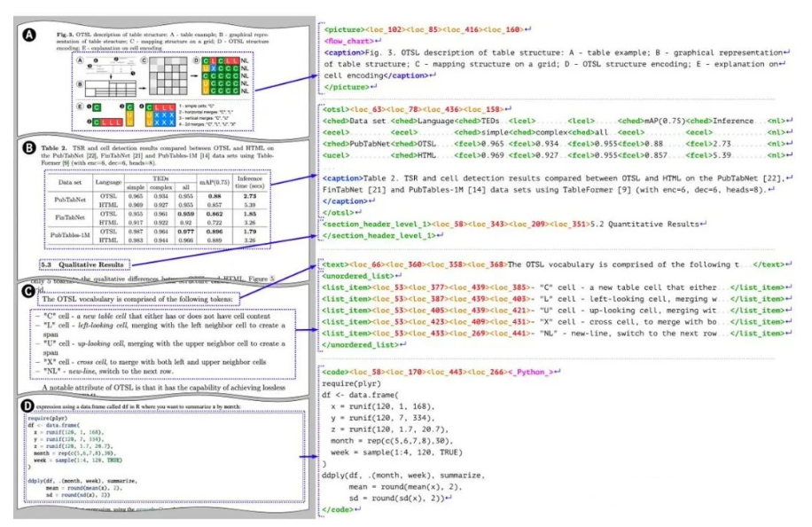Click the closing </section_header_level_1> tag
This screenshot has width=812, height=527.
click(x=379, y=236)
